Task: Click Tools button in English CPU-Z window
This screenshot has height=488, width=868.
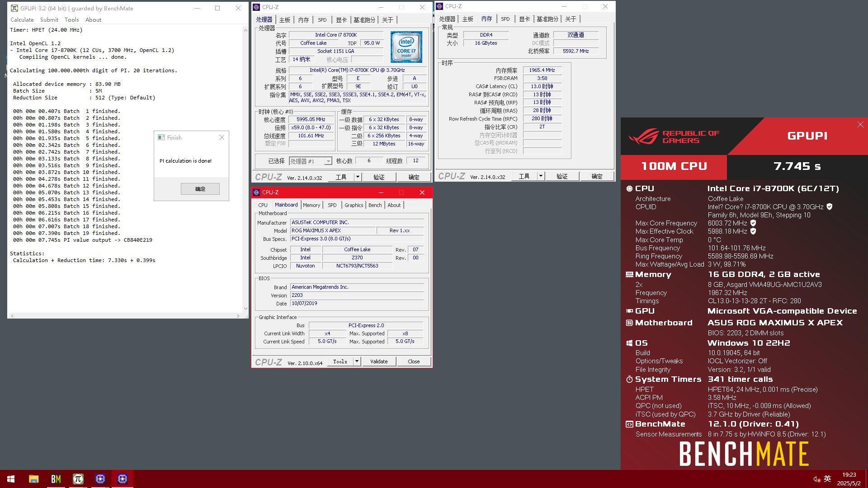Action: click(x=340, y=361)
